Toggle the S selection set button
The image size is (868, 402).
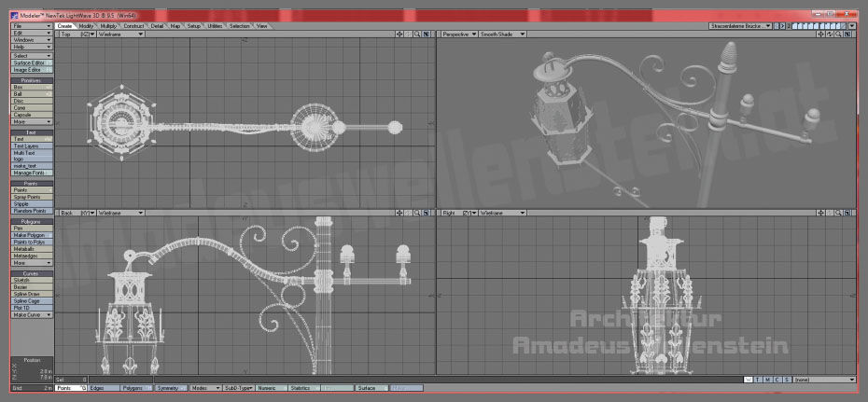[786, 380]
